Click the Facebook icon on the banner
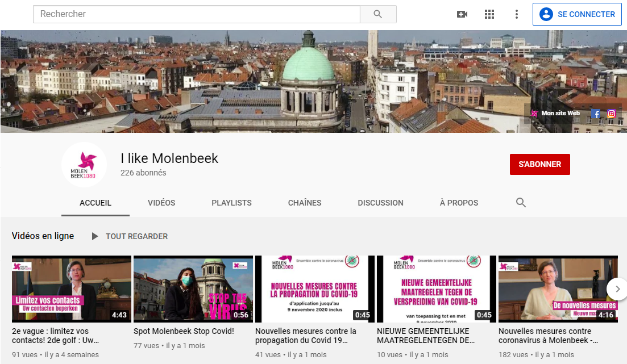627x364 pixels. (596, 114)
